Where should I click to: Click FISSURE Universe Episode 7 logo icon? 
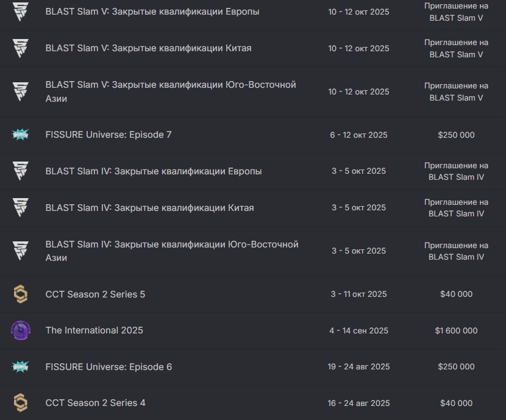pos(21,135)
